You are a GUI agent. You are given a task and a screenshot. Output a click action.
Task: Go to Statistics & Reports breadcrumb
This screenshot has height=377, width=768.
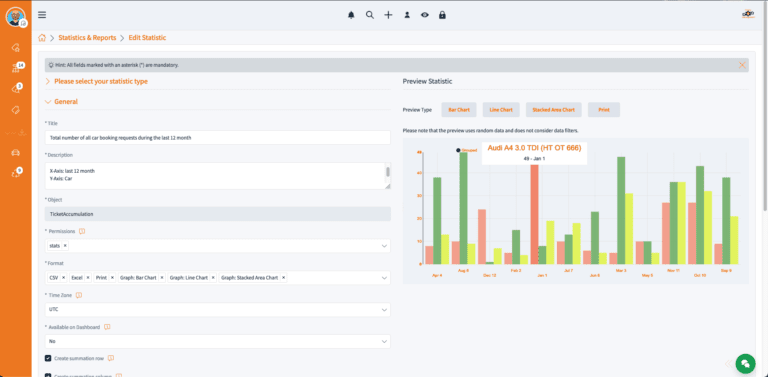point(87,38)
